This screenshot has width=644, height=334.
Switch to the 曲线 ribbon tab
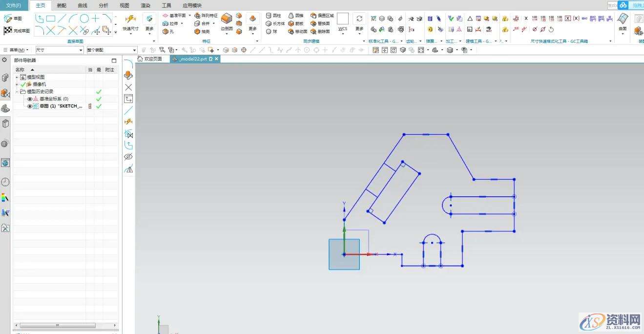83,5
